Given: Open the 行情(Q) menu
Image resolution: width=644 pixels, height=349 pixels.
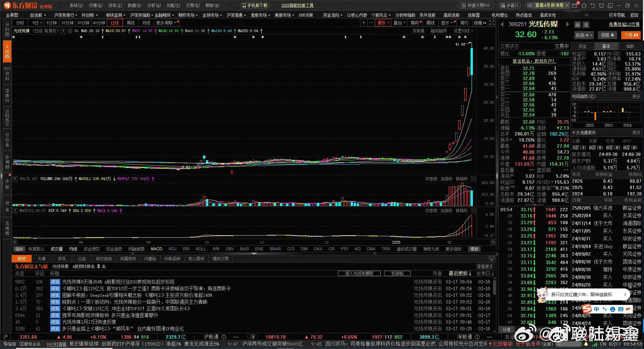Looking at the screenshot, I should 96,5.
